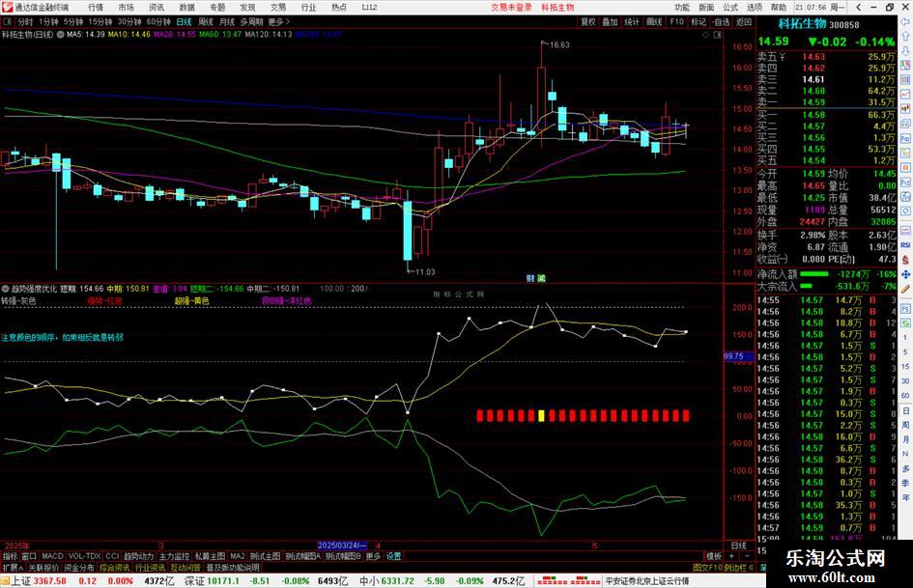Open the 公式 menu
This screenshot has width=913, height=588.
730,7
